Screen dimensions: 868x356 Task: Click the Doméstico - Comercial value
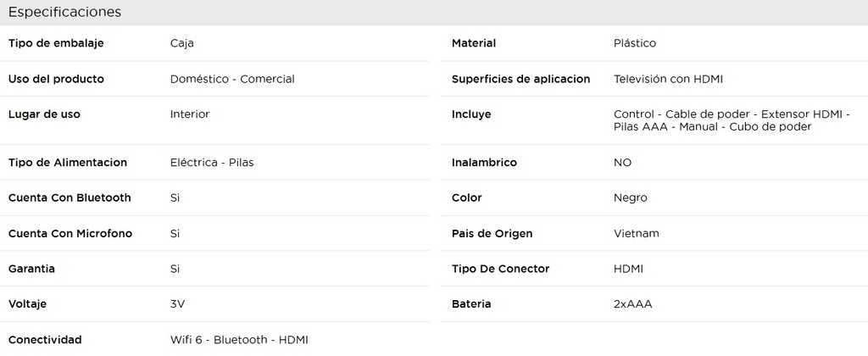click(232, 79)
